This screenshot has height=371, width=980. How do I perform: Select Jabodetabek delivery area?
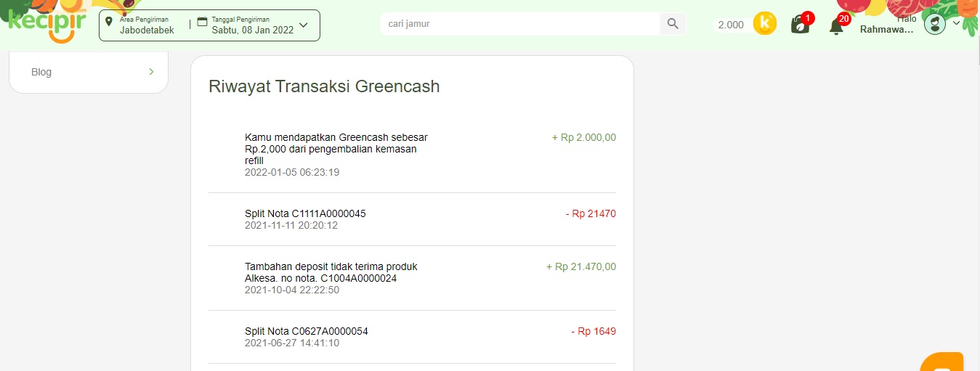[x=147, y=30]
